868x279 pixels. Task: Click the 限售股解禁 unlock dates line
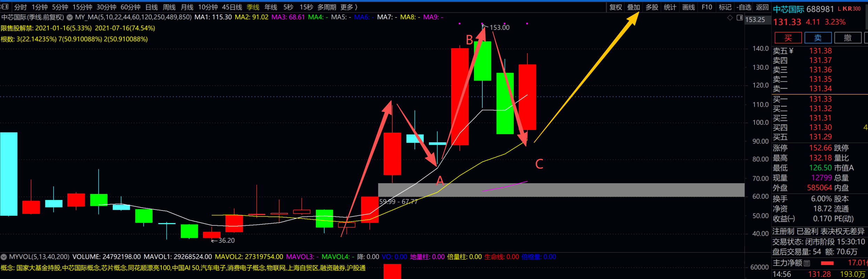tap(78, 28)
